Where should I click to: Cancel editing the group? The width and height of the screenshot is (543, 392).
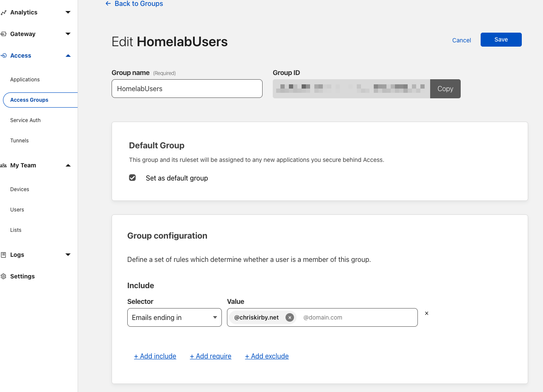[x=461, y=40]
